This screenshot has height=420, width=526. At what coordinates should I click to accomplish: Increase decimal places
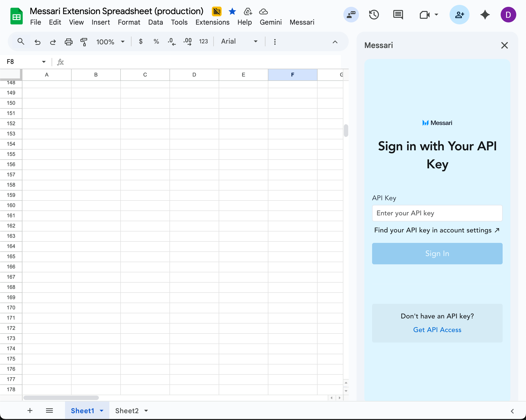coord(187,42)
